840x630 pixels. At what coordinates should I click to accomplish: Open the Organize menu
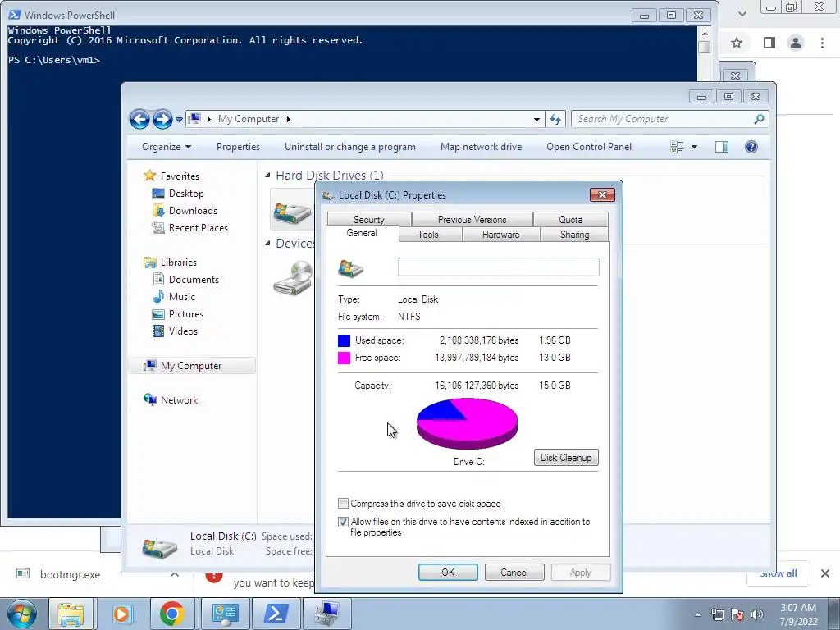pos(166,147)
